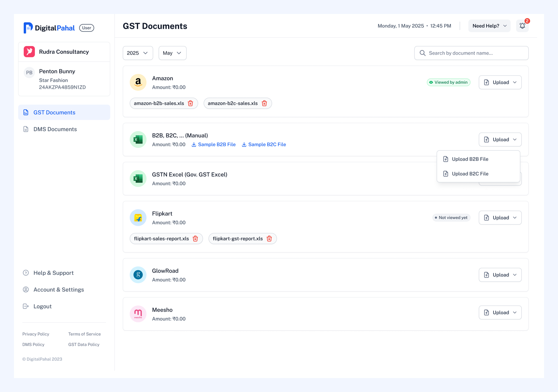Expand the May month dropdown
Image resolution: width=558 pixels, height=392 pixels.
tap(172, 53)
